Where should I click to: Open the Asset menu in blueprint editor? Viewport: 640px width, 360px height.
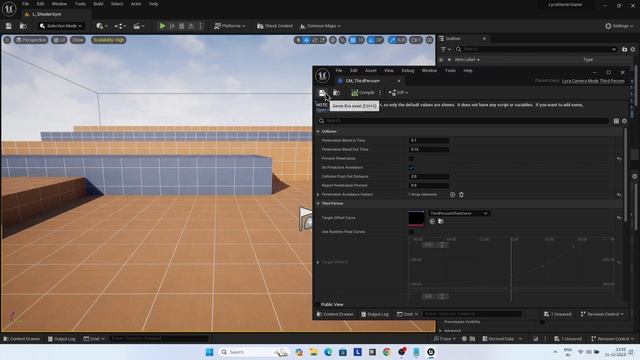[371, 71]
